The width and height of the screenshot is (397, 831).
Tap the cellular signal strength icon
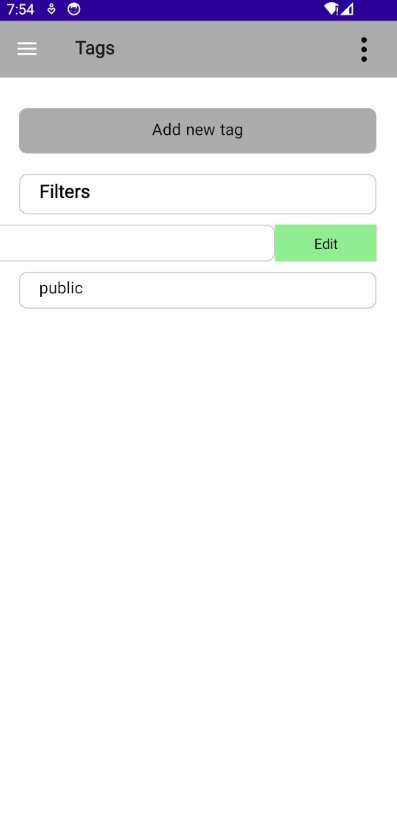[x=347, y=9]
